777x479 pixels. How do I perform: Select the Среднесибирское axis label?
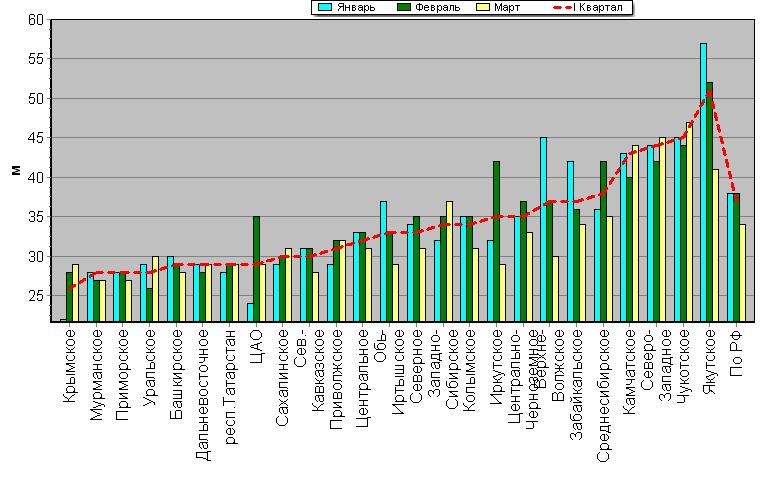(x=603, y=396)
